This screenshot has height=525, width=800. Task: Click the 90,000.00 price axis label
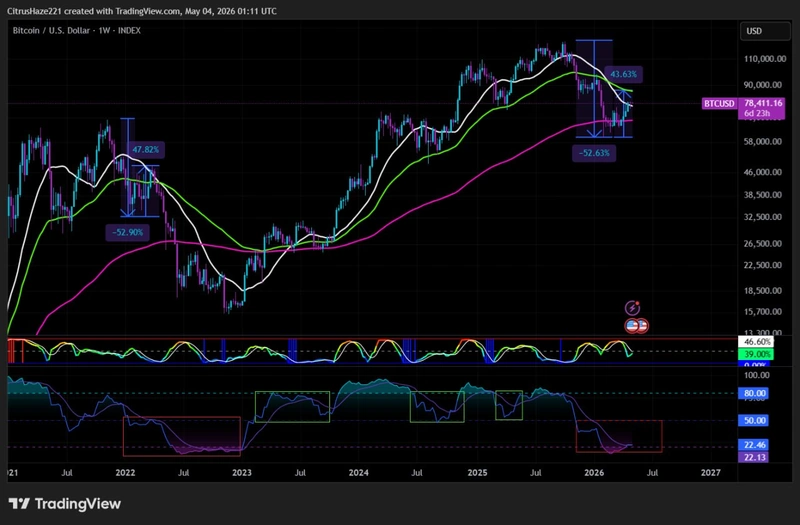(763, 85)
